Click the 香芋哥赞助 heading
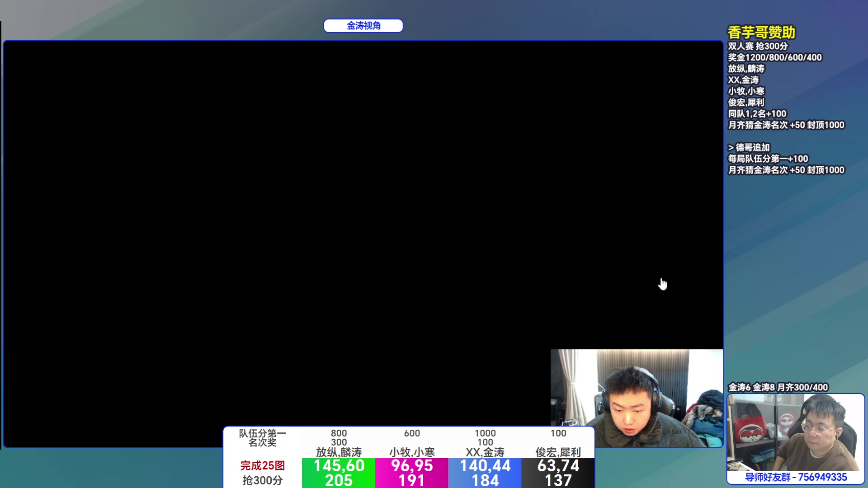Screen dimensions: 868x488 point(761,32)
